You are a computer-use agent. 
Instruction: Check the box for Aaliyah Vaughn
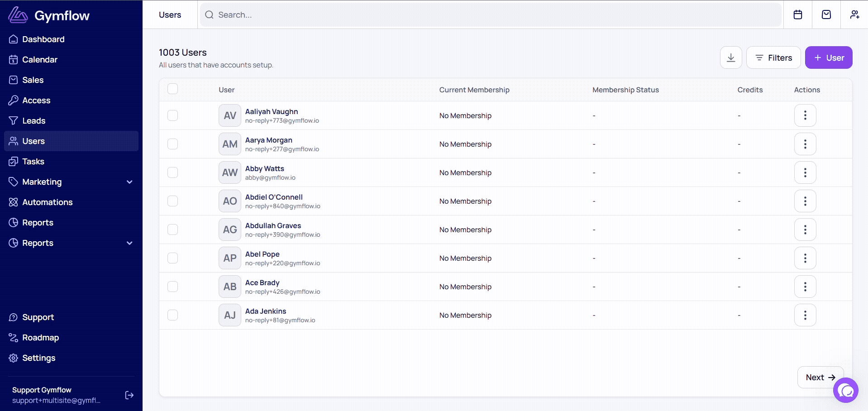172,115
